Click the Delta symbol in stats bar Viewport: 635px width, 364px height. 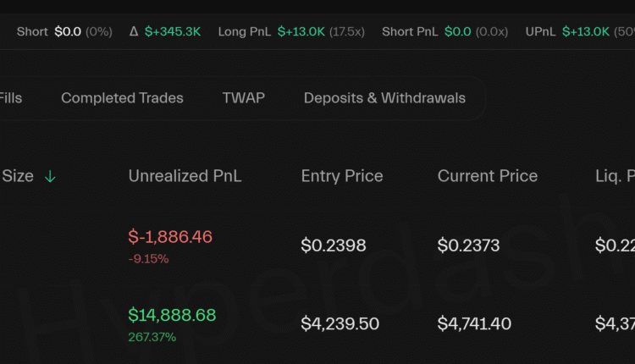[x=134, y=31]
